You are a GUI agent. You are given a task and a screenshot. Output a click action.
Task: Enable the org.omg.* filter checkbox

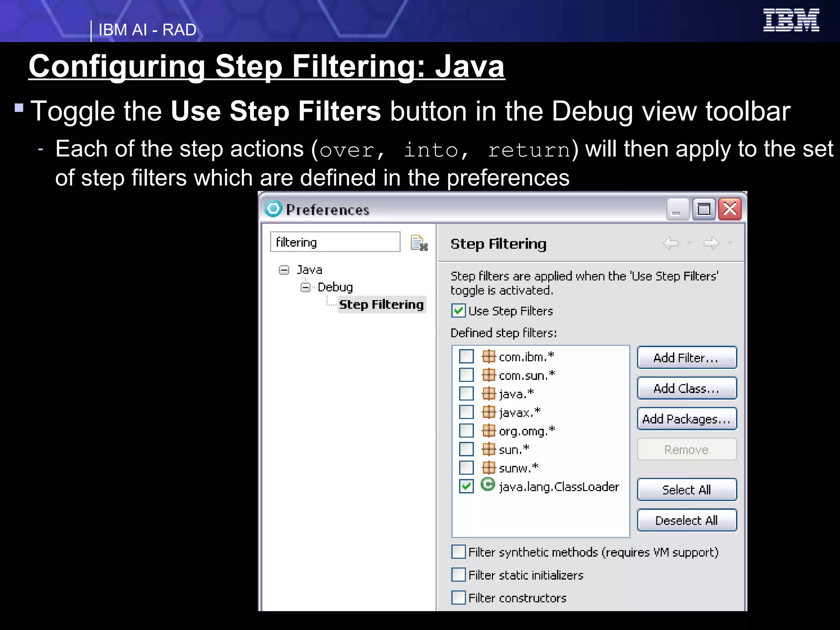(x=466, y=430)
